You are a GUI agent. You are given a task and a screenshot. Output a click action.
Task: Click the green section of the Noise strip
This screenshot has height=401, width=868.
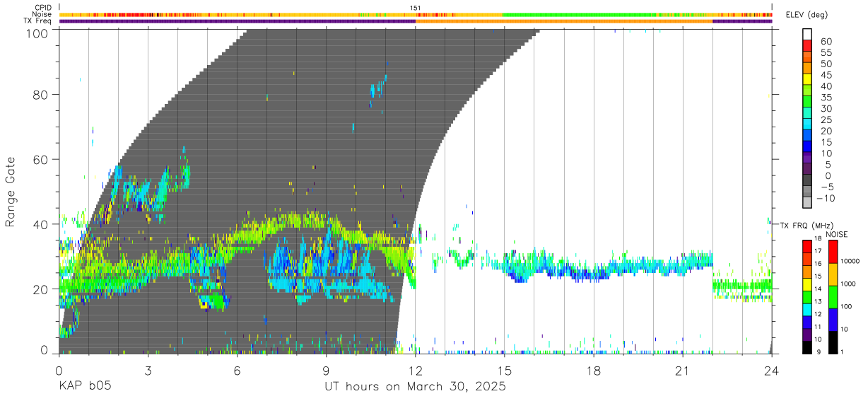tap(581, 14)
